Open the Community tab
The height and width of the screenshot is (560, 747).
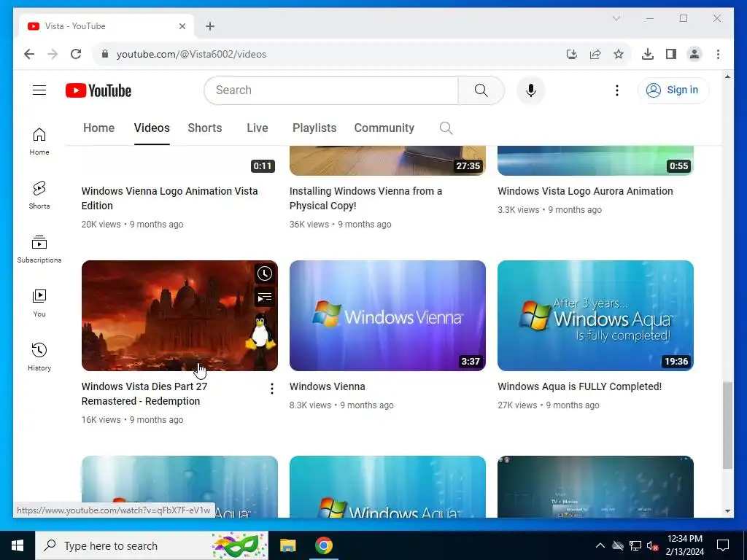click(x=384, y=128)
